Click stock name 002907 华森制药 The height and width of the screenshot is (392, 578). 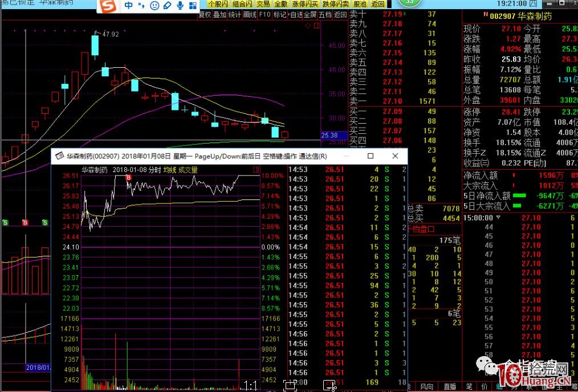521,16
